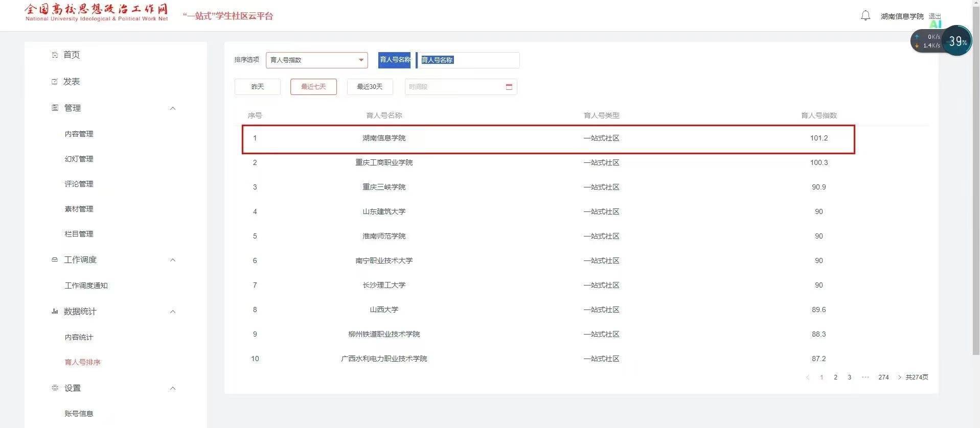Collapse the 工作调度 menu section
This screenshot has height=428, width=980.
click(x=173, y=259)
